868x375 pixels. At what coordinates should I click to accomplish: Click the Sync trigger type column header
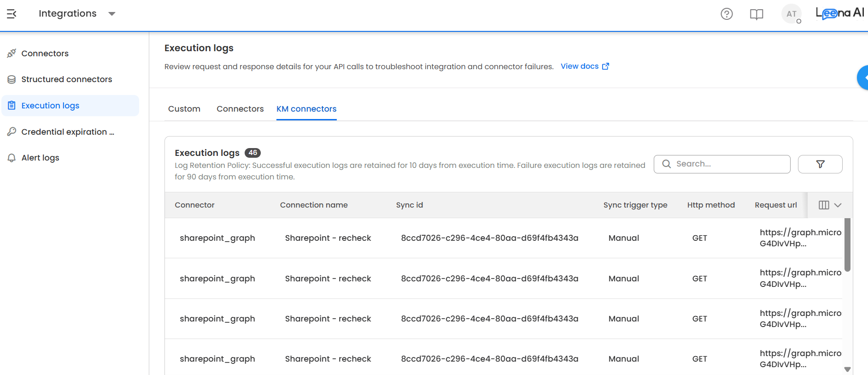click(x=635, y=205)
